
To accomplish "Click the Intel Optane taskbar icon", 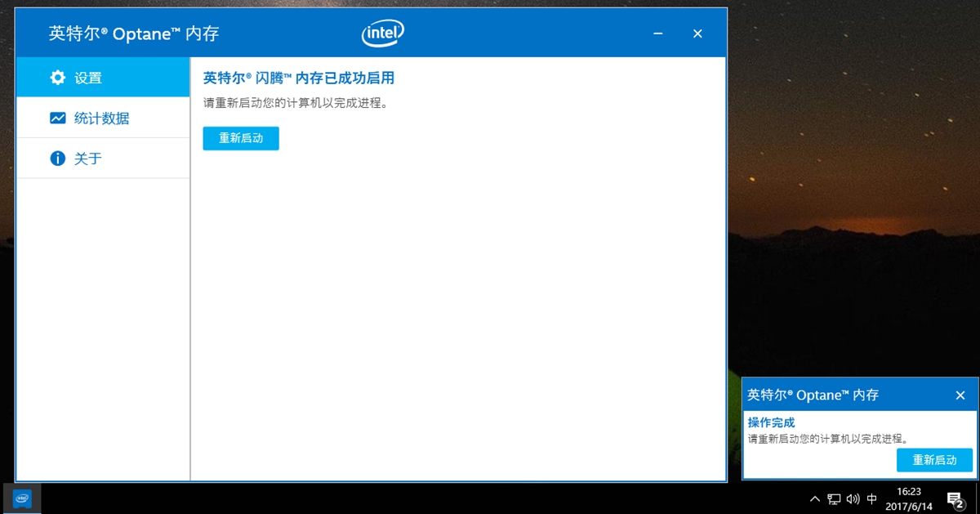I will point(22,498).
